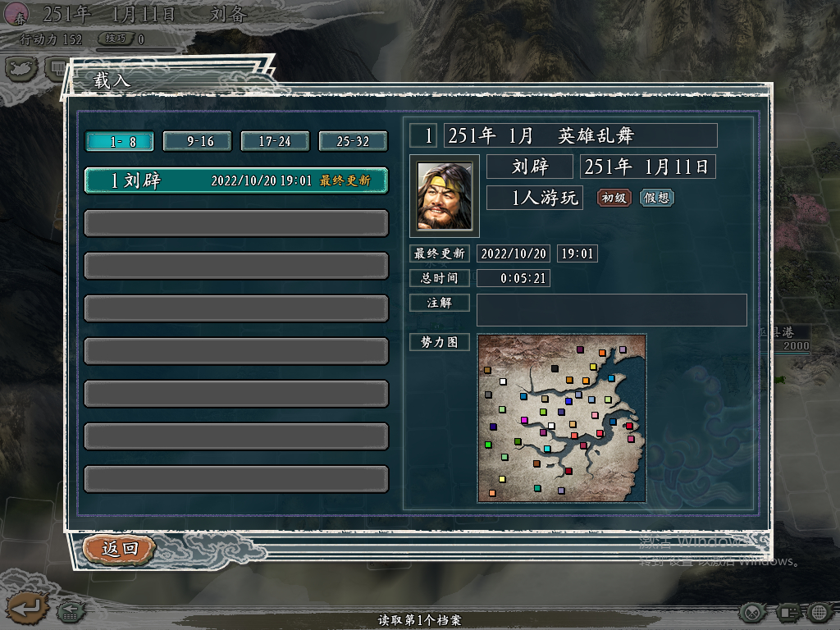840x630 pixels.
Task: Click the 注解 note text field
Action: point(611,309)
